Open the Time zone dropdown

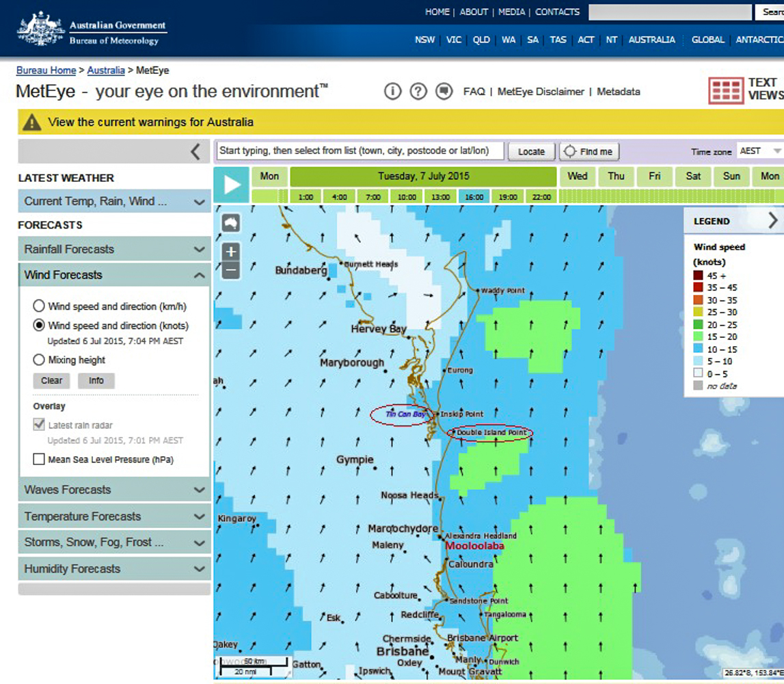[759, 151]
